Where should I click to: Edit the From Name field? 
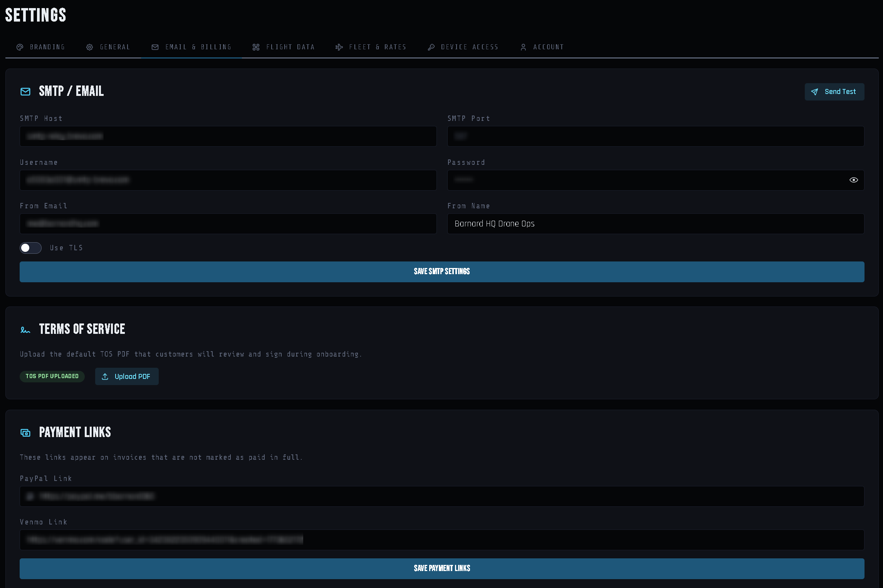pos(656,224)
